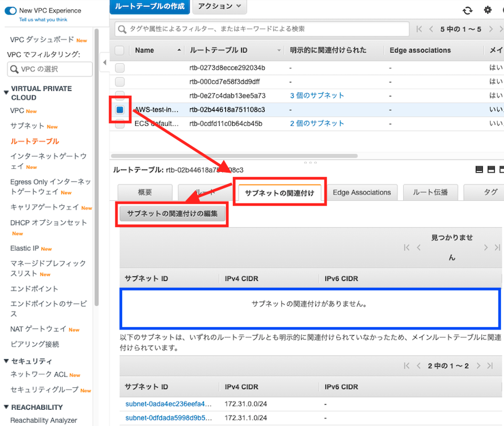Select checkbox for rtb-000cd7e58f3dd9dff
The image size is (504, 426).
[120, 81]
